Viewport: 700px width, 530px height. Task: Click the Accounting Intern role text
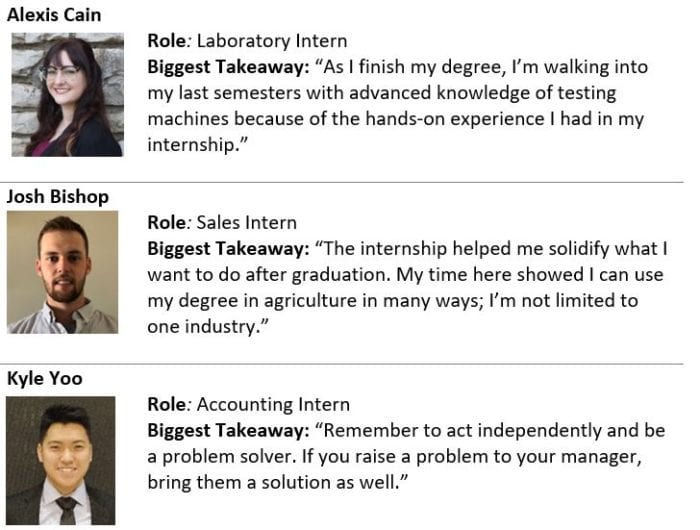pyautogui.click(x=273, y=405)
